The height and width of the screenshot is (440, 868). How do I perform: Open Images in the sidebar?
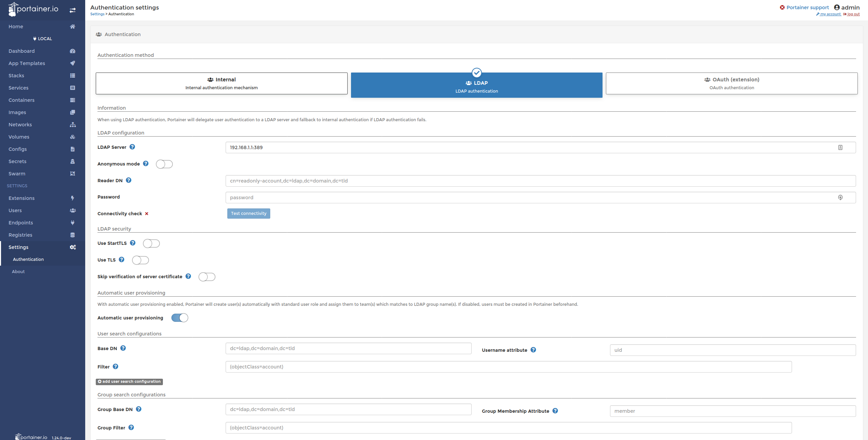point(43,112)
